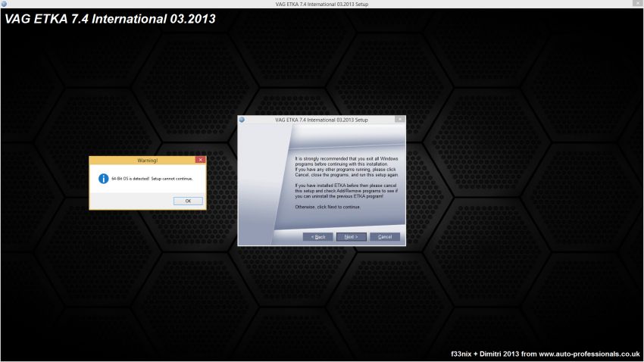Click the Setup wizard title bar icon

tap(242, 120)
